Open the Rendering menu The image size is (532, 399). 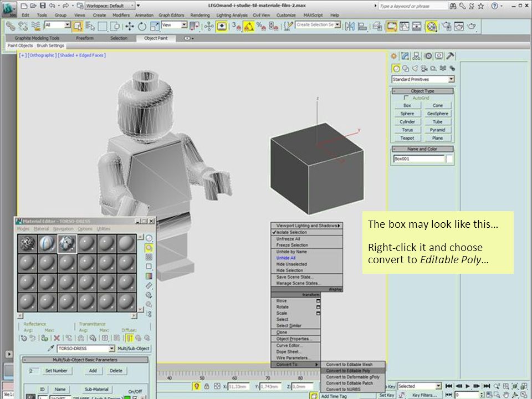200,16
